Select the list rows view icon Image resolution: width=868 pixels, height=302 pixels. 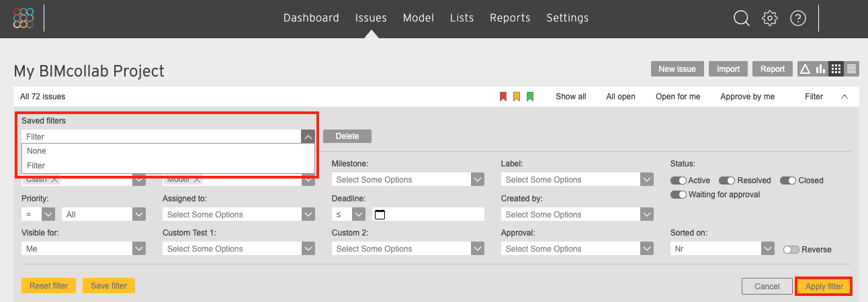(851, 68)
